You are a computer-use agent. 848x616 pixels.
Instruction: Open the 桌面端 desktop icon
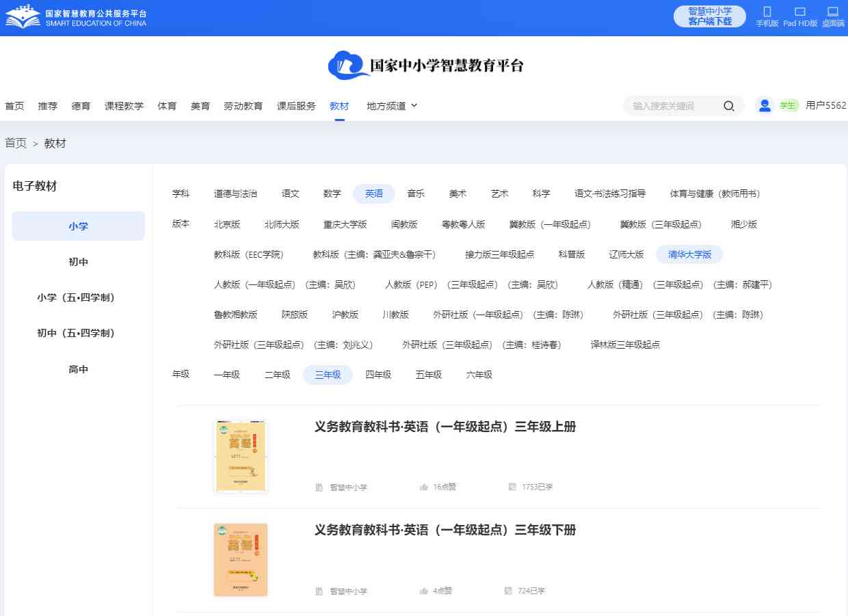tap(833, 12)
